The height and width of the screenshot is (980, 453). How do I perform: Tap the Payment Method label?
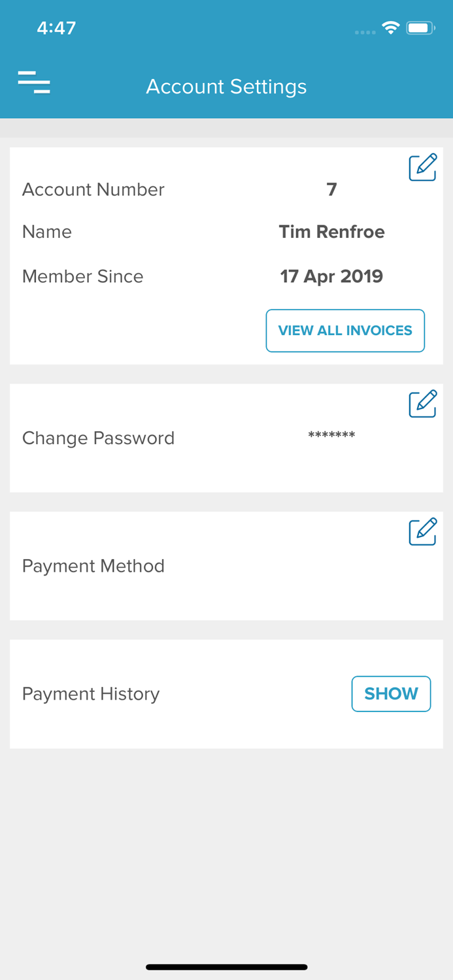click(93, 566)
